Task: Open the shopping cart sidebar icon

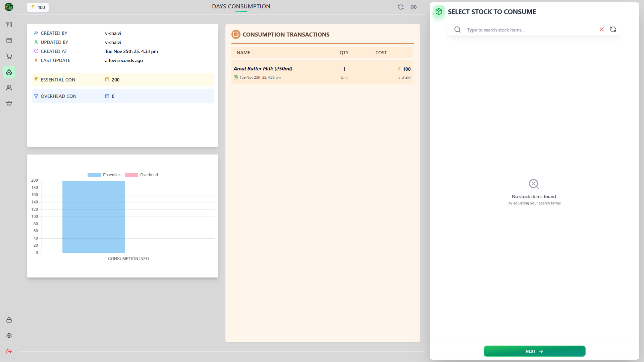Action: click(9, 56)
